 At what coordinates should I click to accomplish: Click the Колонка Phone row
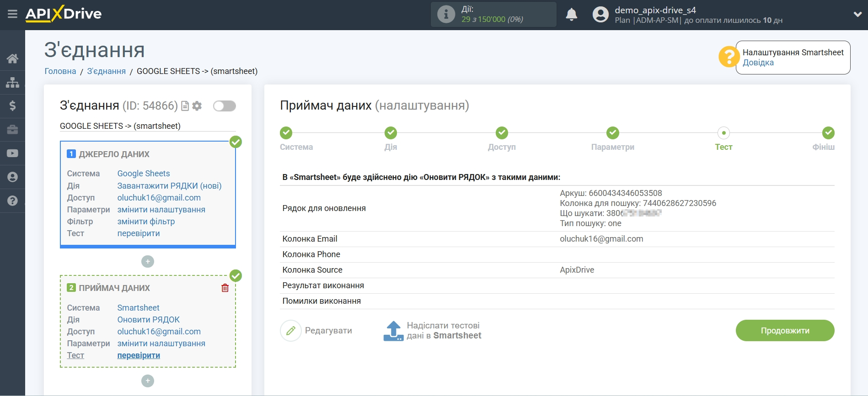pyautogui.click(x=557, y=254)
